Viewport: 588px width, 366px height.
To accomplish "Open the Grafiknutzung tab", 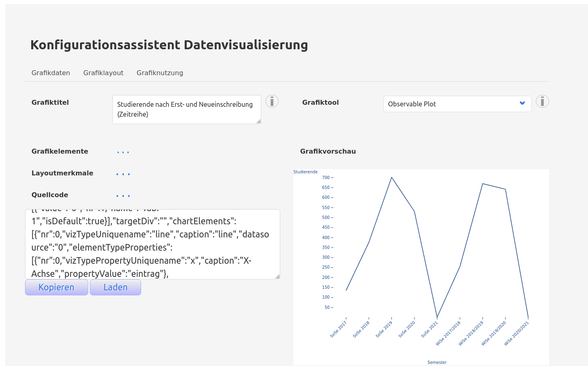I will pyautogui.click(x=160, y=73).
